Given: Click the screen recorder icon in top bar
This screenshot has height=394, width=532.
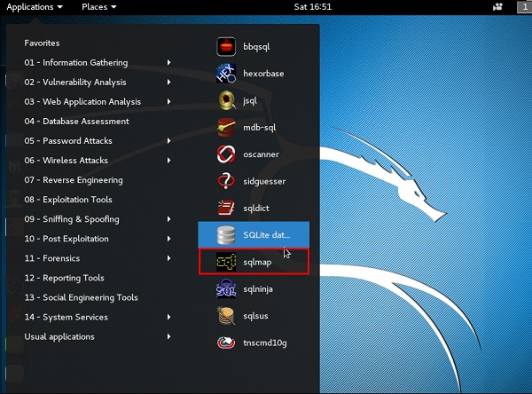Looking at the screenshot, I should (497, 7).
